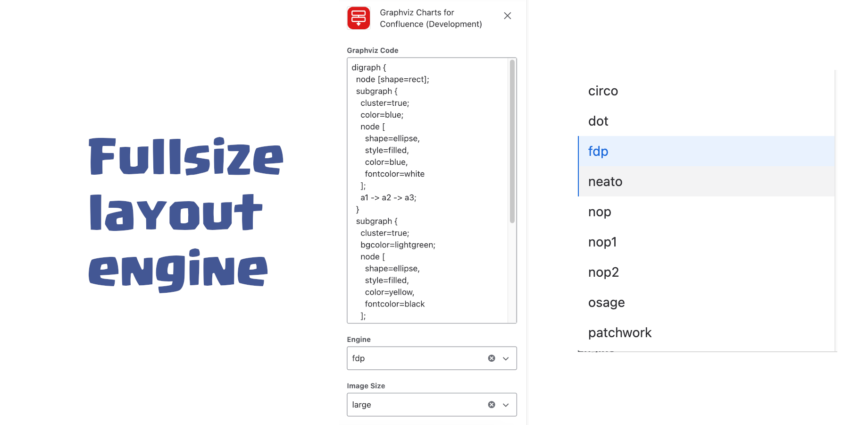Click the Graphviz Charts app logo icon
868x425 pixels.
[x=359, y=18]
